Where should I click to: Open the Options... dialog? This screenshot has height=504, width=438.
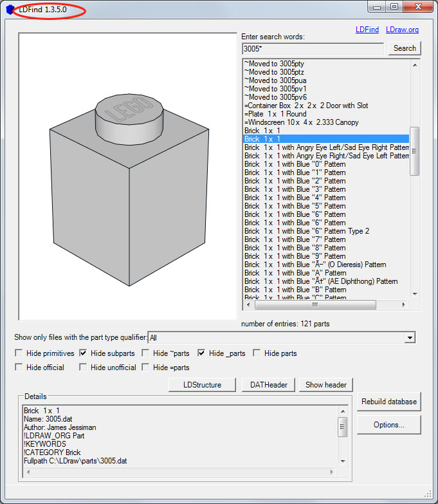[x=389, y=425]
